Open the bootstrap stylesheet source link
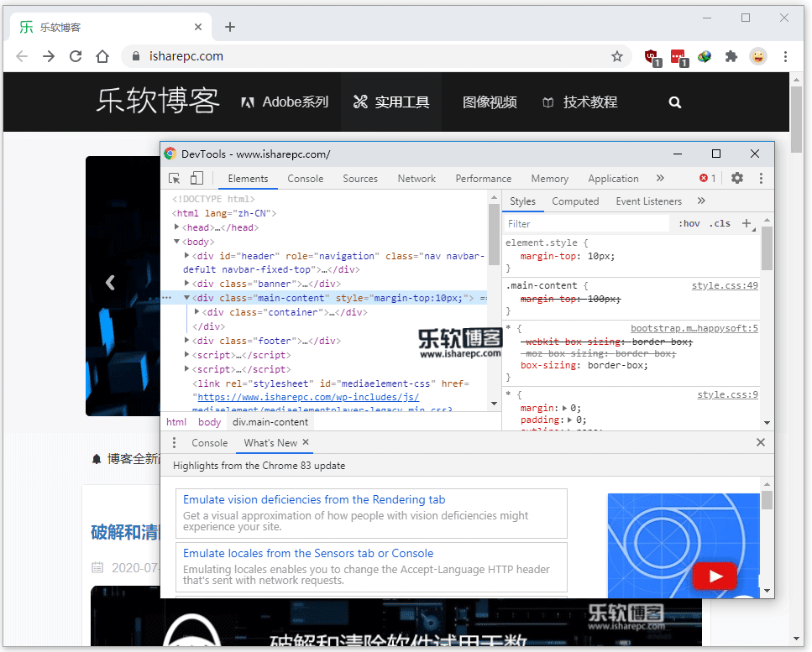Viewport: 812px width, 652px height. (x=694, y=328)
